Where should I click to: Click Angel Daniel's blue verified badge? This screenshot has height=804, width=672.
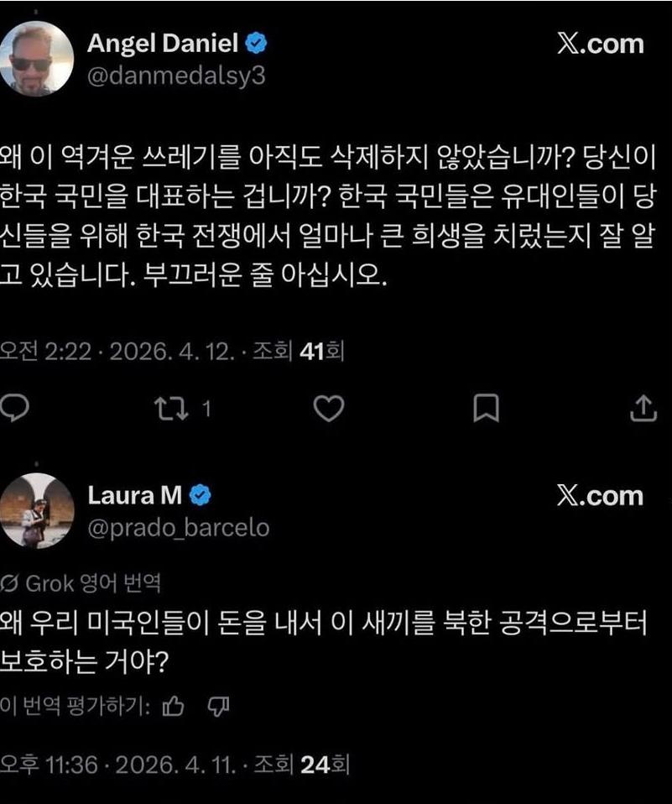[258, 43]
